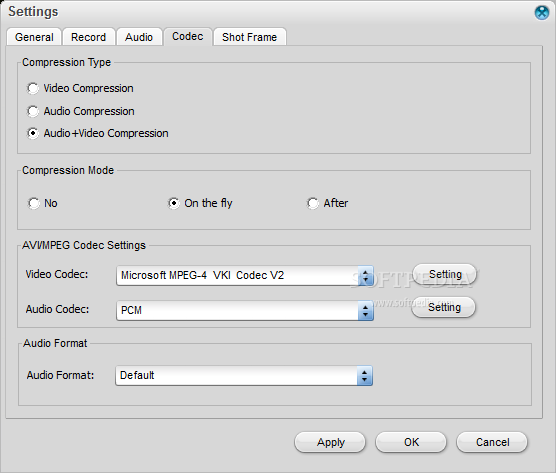
Task: Choose After compression mode
Action: [312, 203]
